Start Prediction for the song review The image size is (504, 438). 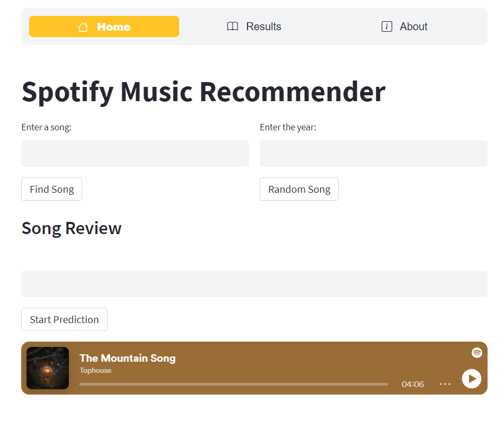coord(64,319)
